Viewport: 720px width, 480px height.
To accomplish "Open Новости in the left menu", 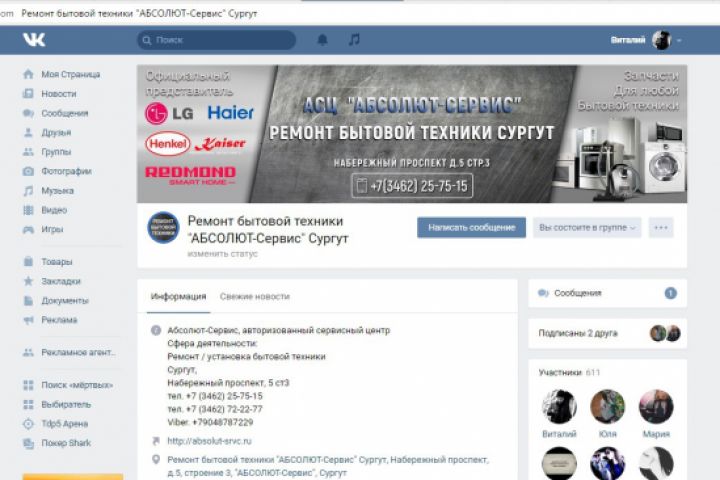I will pos(59,94).
